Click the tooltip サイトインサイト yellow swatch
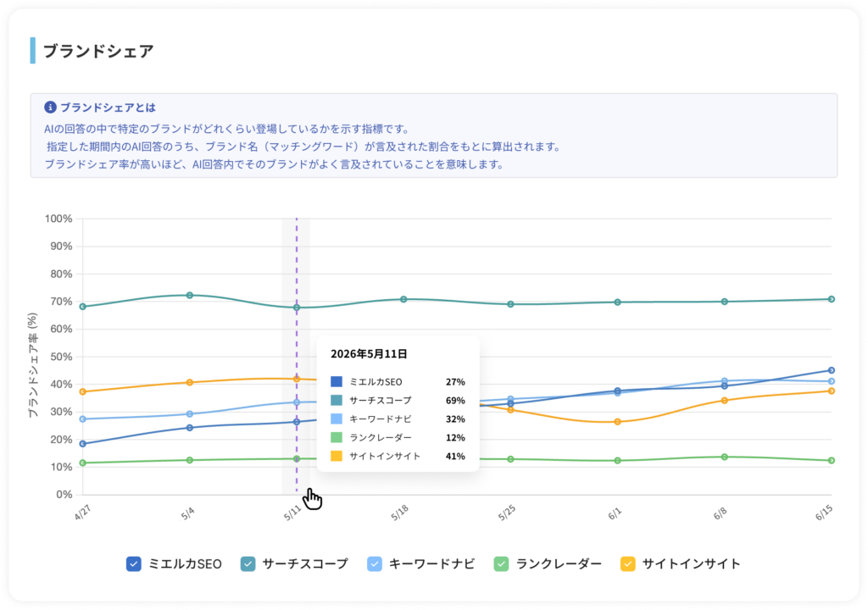The width and height of the screenshot is (868, 610). click(x=336, y=456)
